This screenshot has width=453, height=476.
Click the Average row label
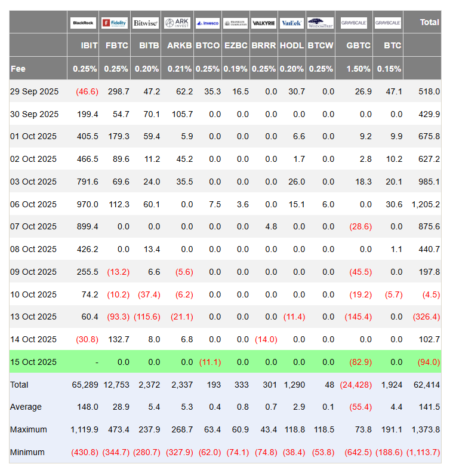[26, 407]
